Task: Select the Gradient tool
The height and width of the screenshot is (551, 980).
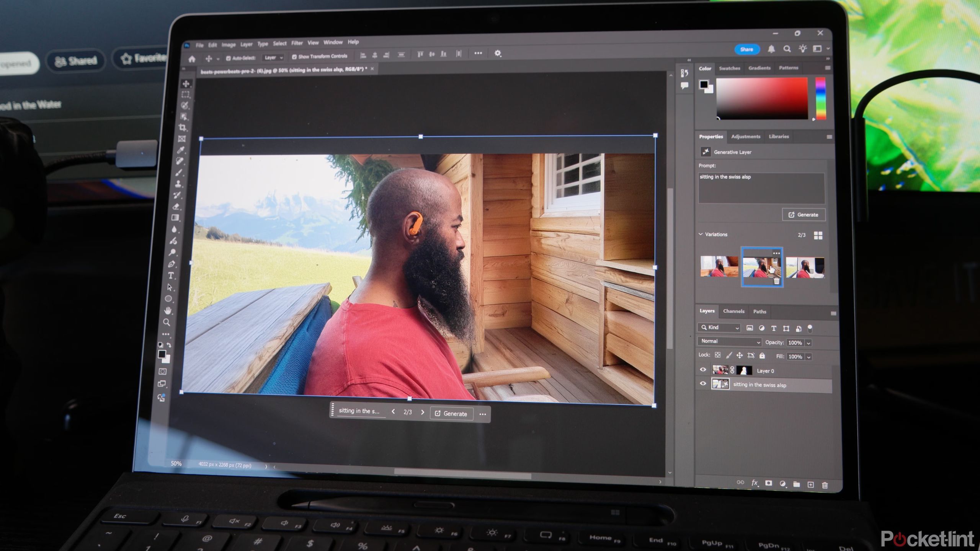Action: tap(175, 218)
